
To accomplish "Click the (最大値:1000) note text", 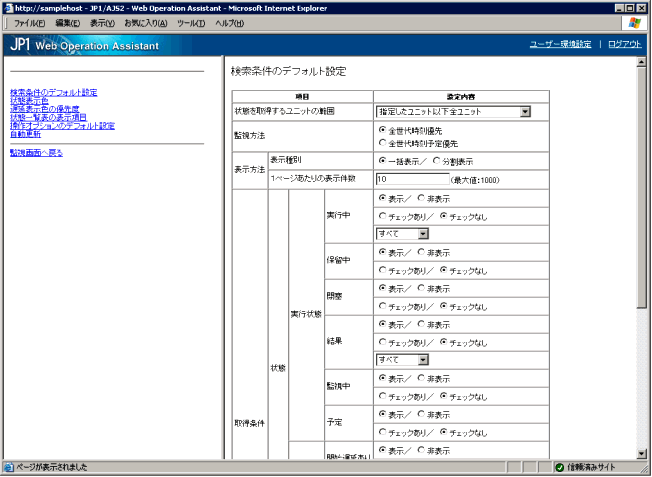I will pyautogui.click(x=475, y=180).
